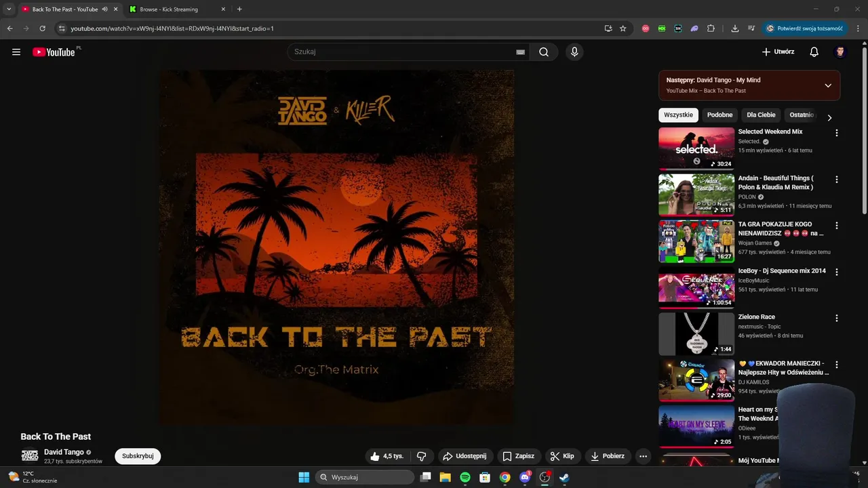
Task: Click the Udostępnij share button
Action: click(465, 456)
